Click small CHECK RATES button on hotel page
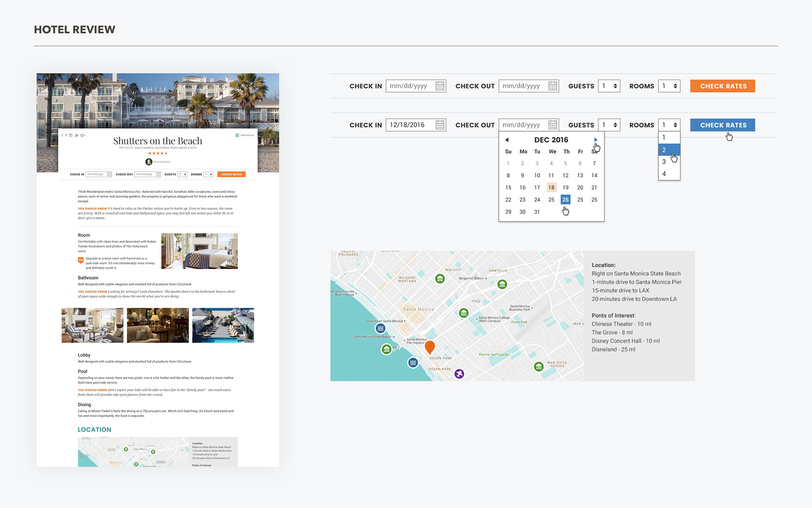 231,174
